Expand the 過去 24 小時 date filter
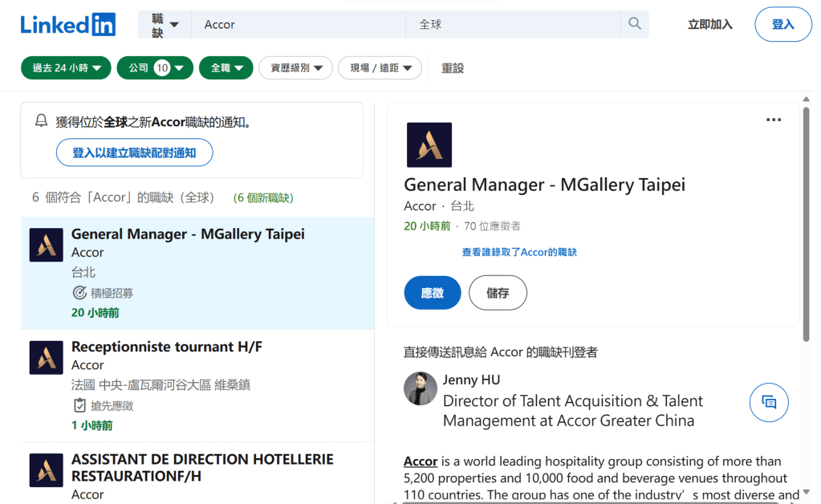Image resolution: width=821 pixels, height=504 pixels. (x=66, y=68)
